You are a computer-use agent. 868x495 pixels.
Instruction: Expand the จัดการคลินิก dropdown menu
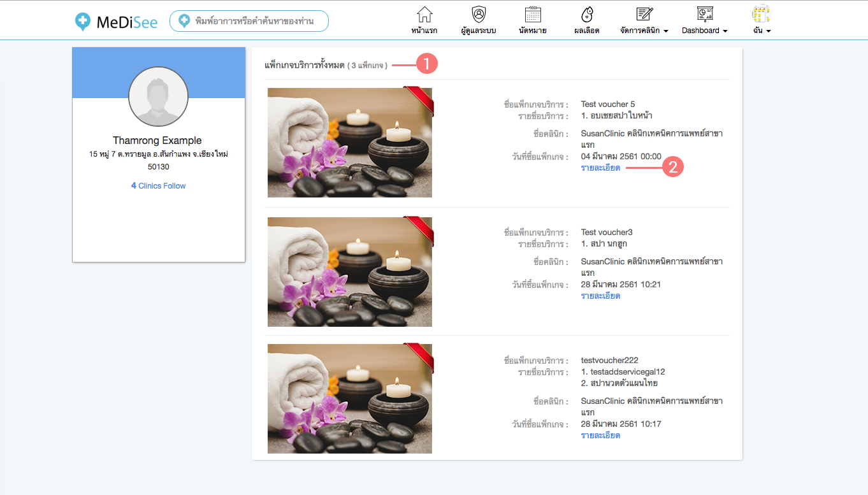(644, 31)
